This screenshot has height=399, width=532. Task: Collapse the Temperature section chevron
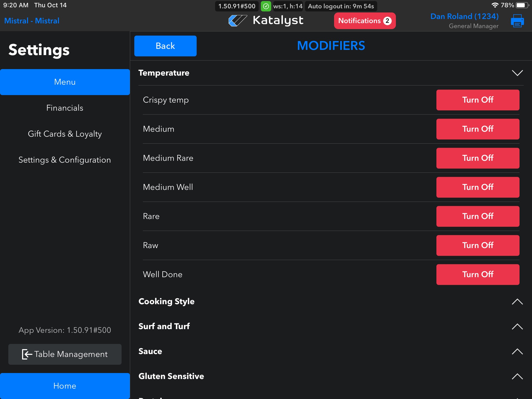click(517, 73)
